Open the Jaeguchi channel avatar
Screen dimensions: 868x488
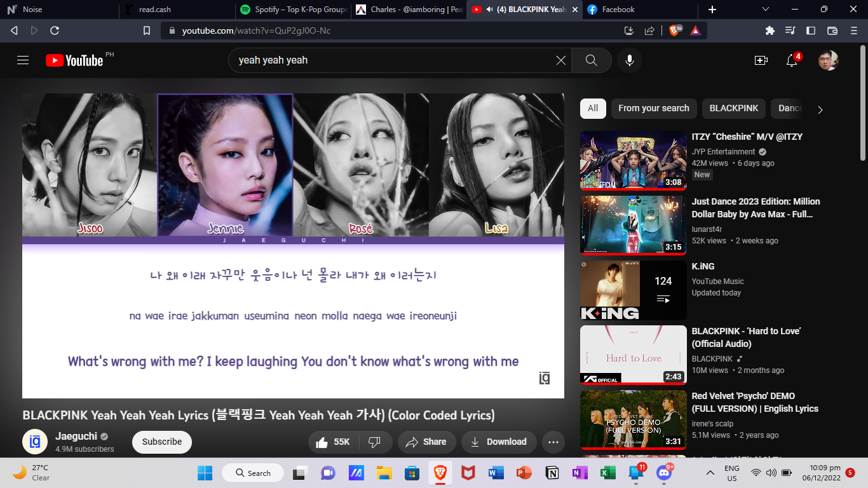[35, 442]
